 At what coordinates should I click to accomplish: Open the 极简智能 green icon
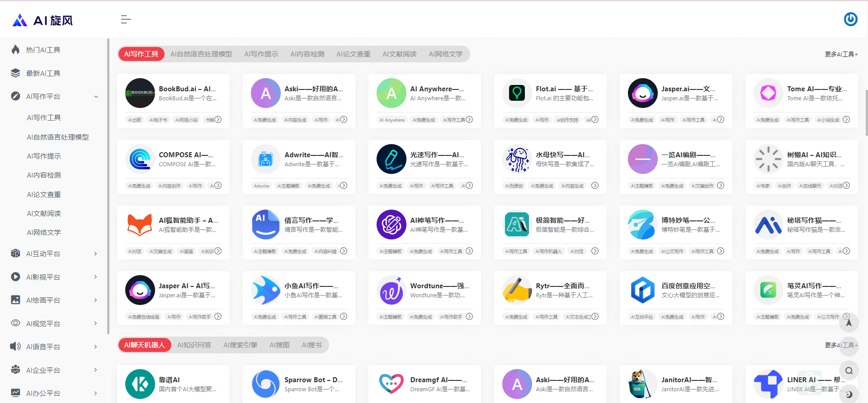[x=517, y=225]
